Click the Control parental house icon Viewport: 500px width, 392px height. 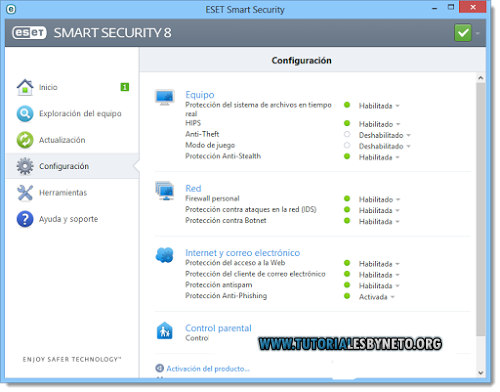point(165,331)
